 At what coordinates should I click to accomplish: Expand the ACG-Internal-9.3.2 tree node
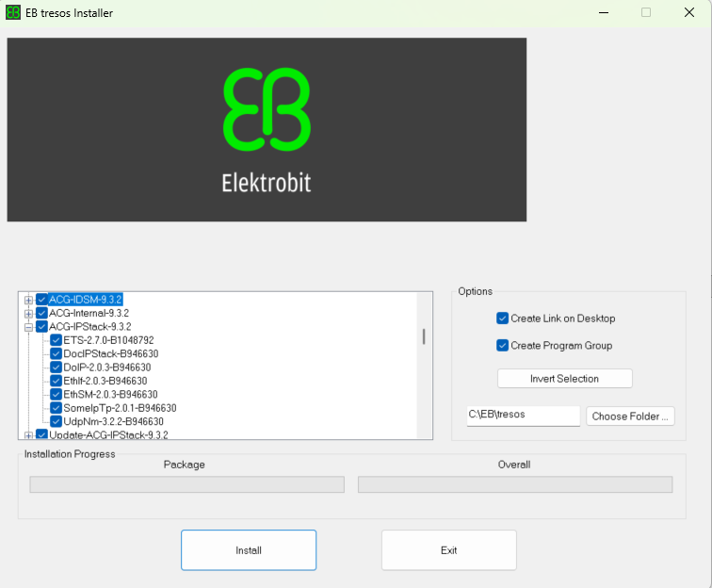(28, 313)
